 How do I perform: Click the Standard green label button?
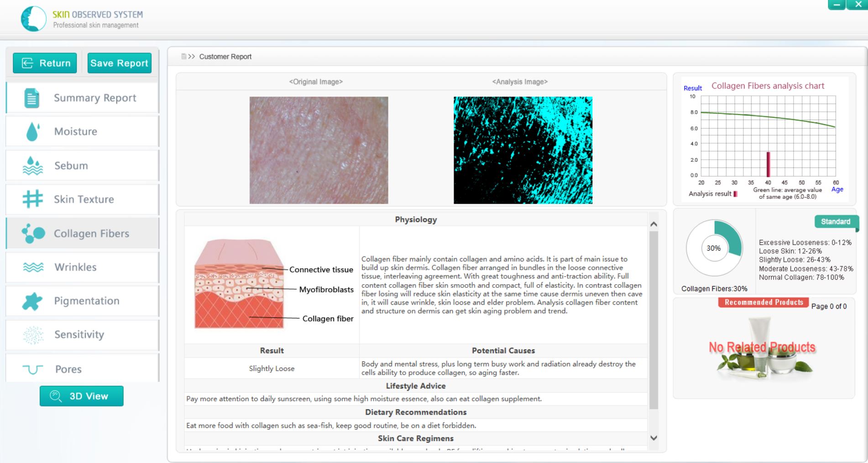pyautogui.click(x=835, y=222)
